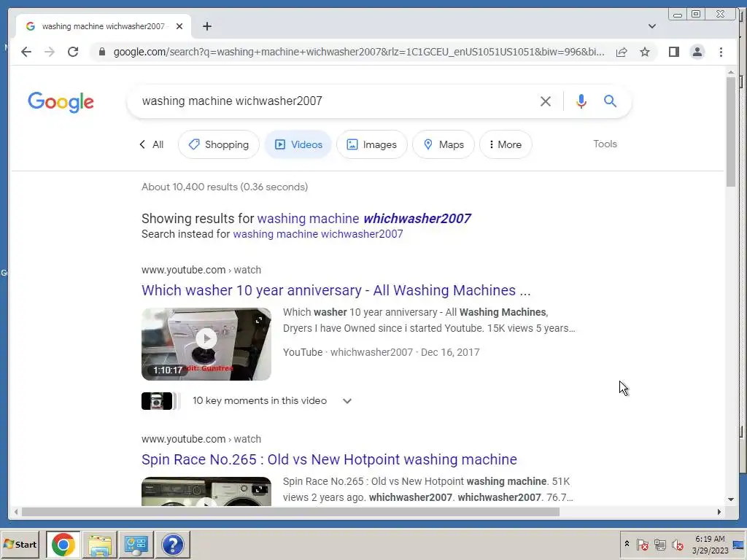Click horizontal scrollbar right arrow

(719, 512)
